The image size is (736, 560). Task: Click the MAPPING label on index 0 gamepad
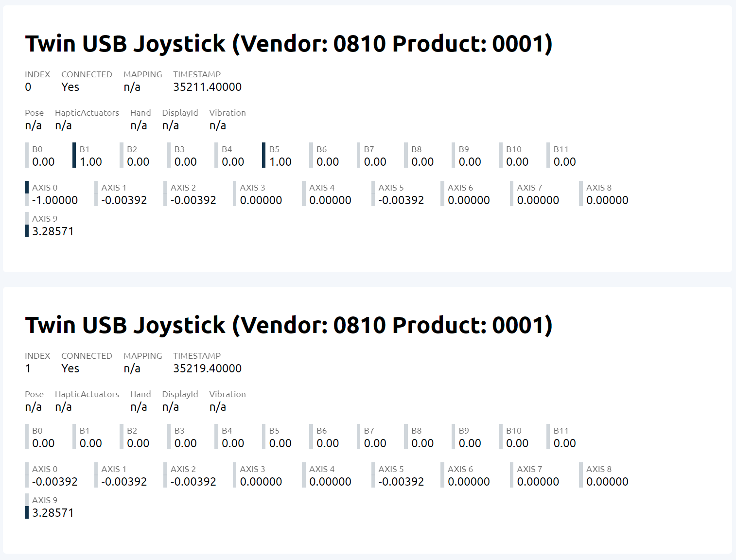click(142, 74)
